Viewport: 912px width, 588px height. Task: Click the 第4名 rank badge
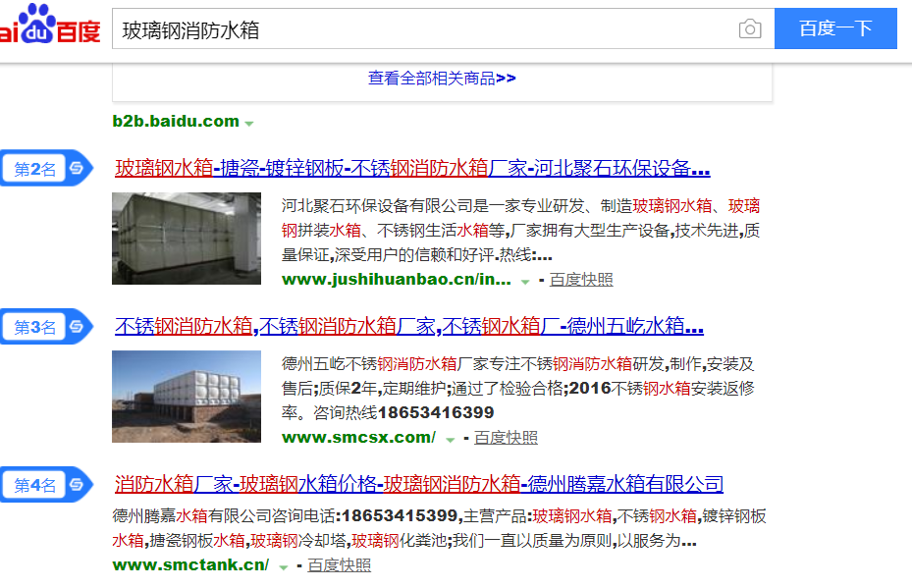pos(46,485)
